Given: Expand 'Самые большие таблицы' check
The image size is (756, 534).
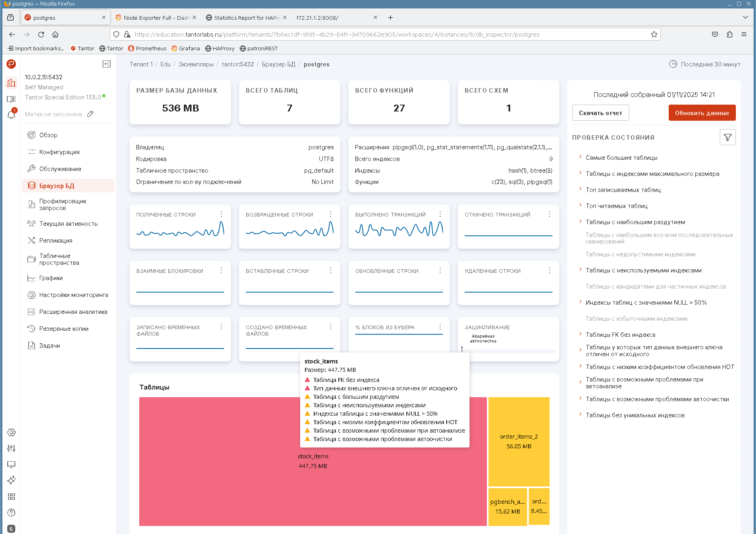Looking at the screenshot, I should click(x=621, y=158).
